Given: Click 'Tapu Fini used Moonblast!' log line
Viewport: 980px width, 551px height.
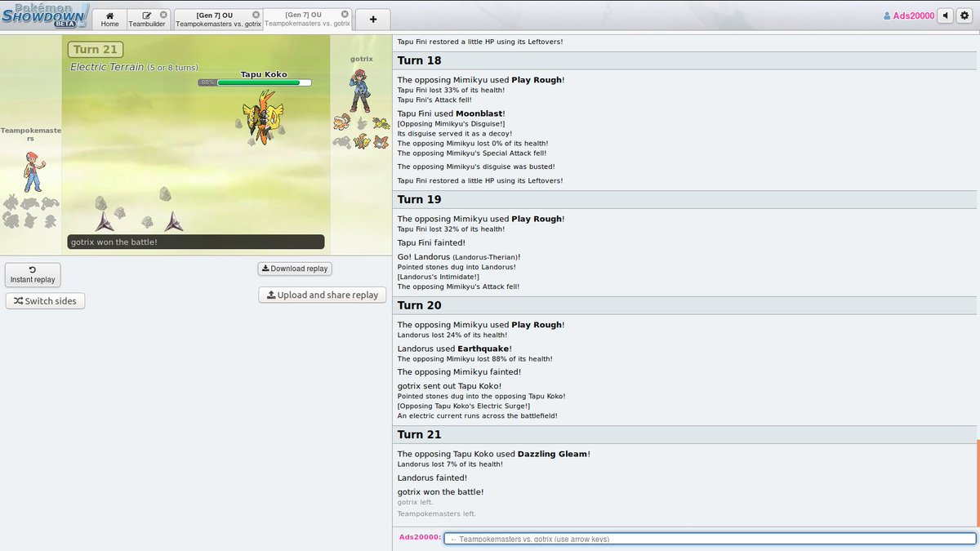Looking at the screenshot, I should (x=452, y=113).
